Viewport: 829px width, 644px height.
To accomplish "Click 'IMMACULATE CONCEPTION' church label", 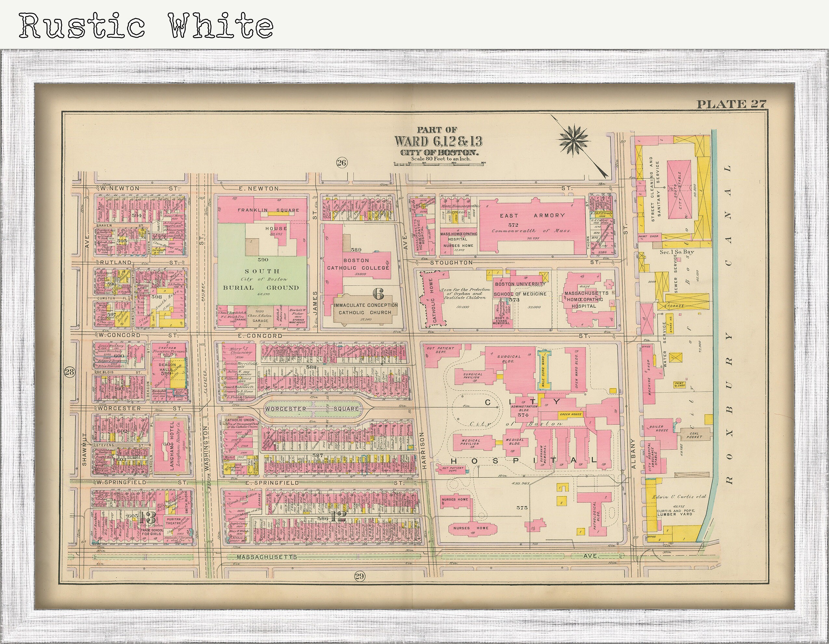I will coord(365,305).
